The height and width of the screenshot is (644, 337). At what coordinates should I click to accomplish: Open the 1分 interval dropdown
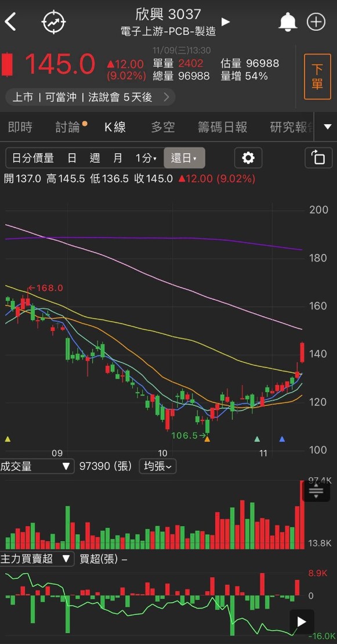coord(146,158)
